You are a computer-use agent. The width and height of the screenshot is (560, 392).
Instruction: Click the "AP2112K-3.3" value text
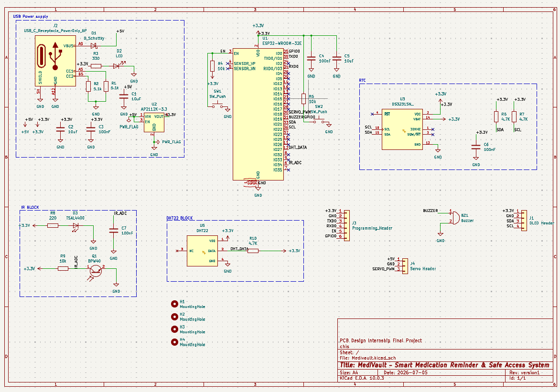pos(154,109)
